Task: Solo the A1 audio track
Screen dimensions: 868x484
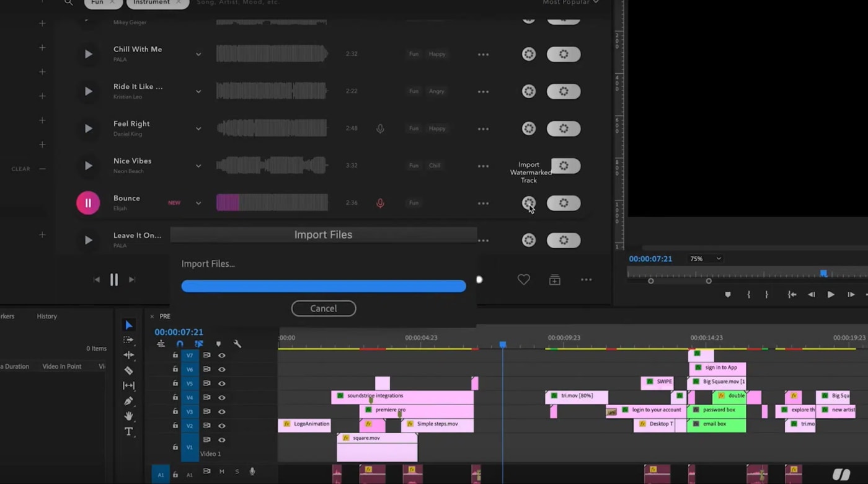Action: pos(237,472)
